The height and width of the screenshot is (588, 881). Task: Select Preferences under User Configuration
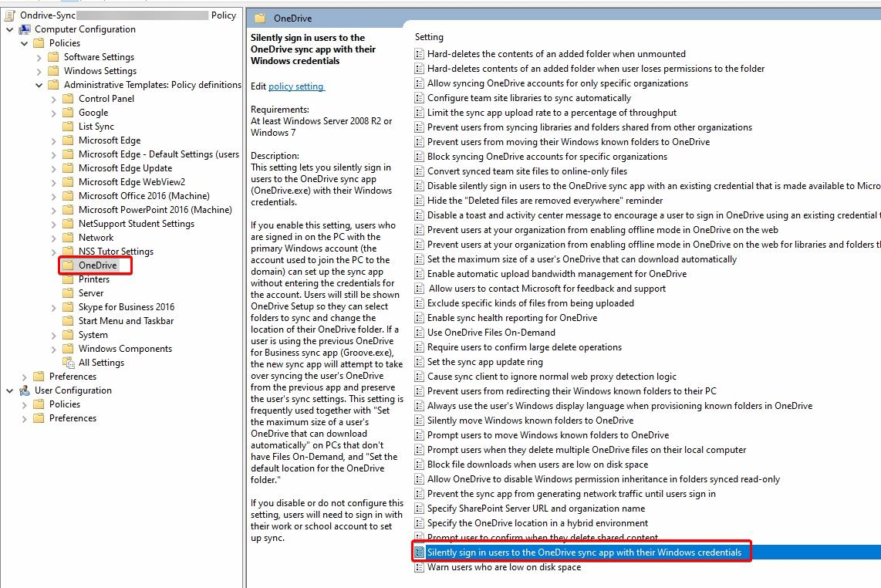click(73, 418)
